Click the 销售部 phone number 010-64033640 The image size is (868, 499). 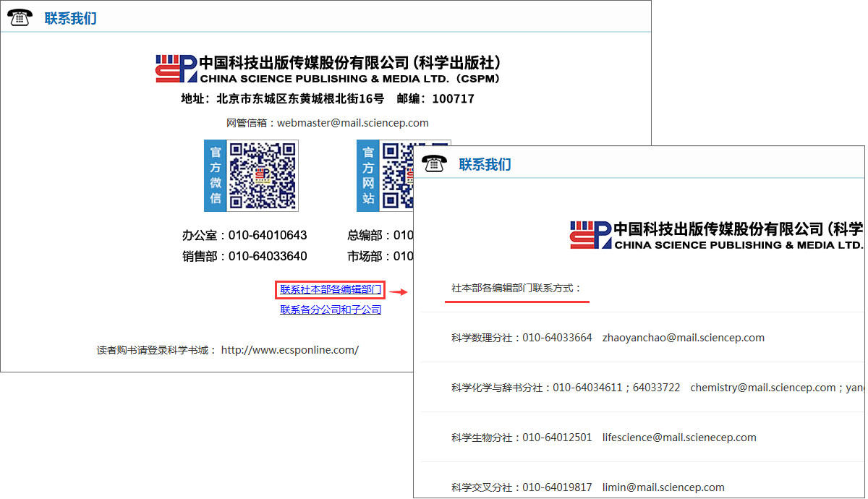click(x=268, y=256)
